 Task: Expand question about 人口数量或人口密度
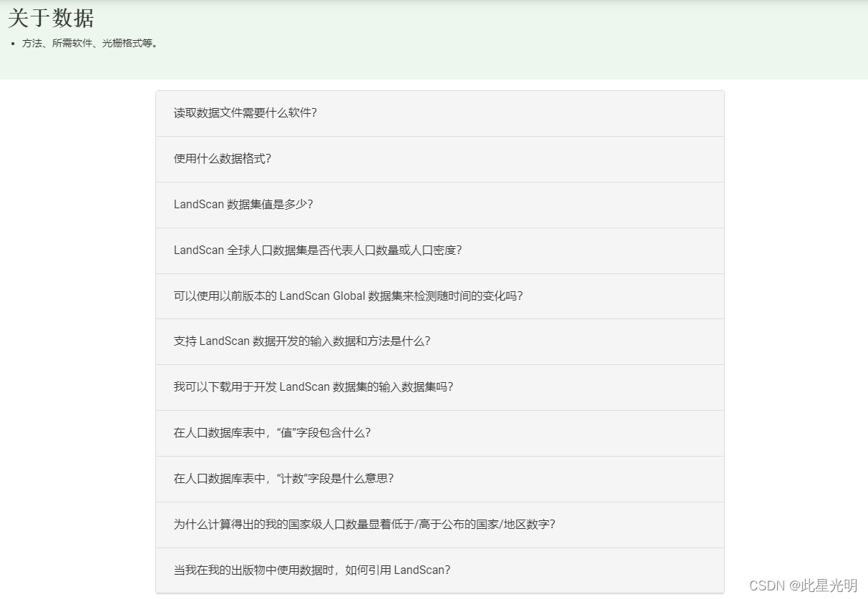439,250
